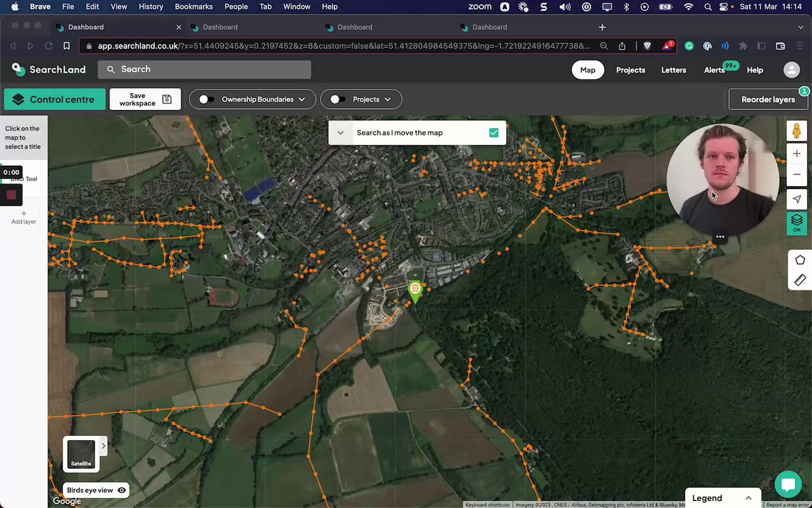Toggle the Projects layer switch
This screenshot has width=812, height=508.
click(x=338, y=99)
